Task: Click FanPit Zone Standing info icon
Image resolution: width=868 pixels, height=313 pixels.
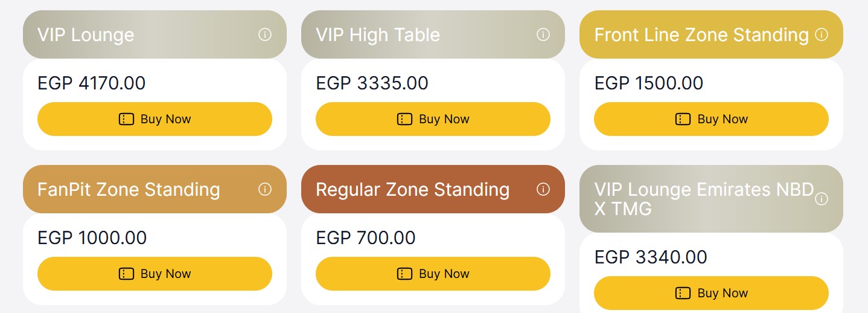Action: tap(264, 189)
